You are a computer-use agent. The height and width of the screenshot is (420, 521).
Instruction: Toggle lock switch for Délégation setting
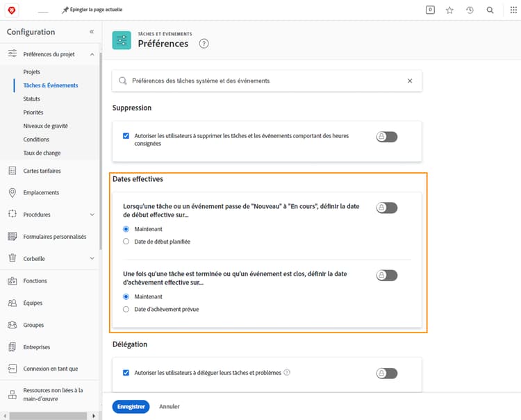point(387,373)
